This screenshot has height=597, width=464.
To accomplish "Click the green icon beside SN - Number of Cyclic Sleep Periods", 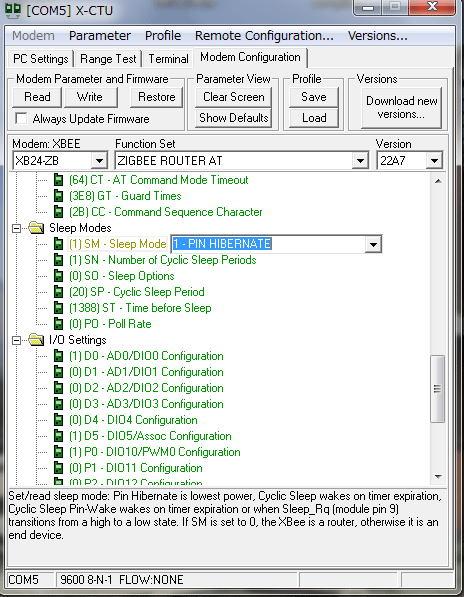I will 58,260.
